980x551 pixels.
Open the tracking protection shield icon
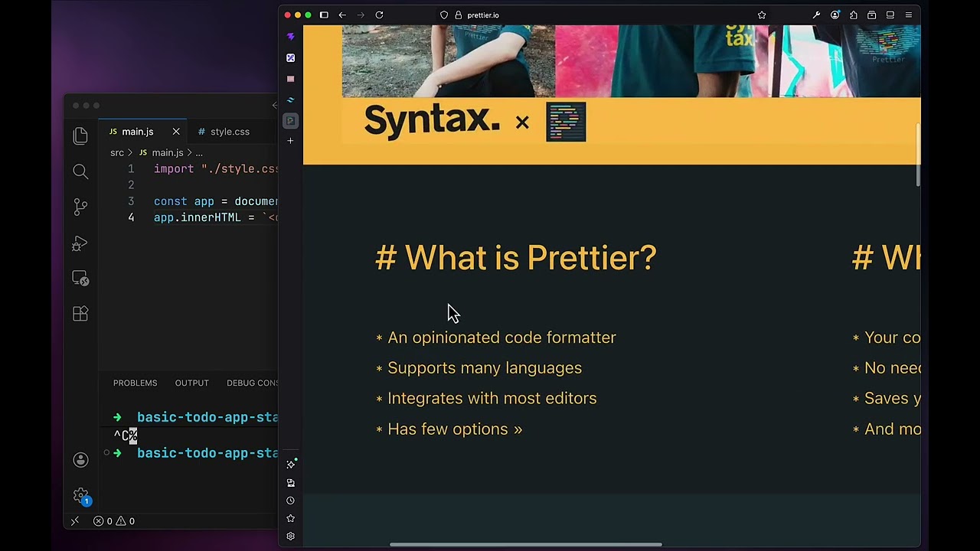(x=444, y=15)
